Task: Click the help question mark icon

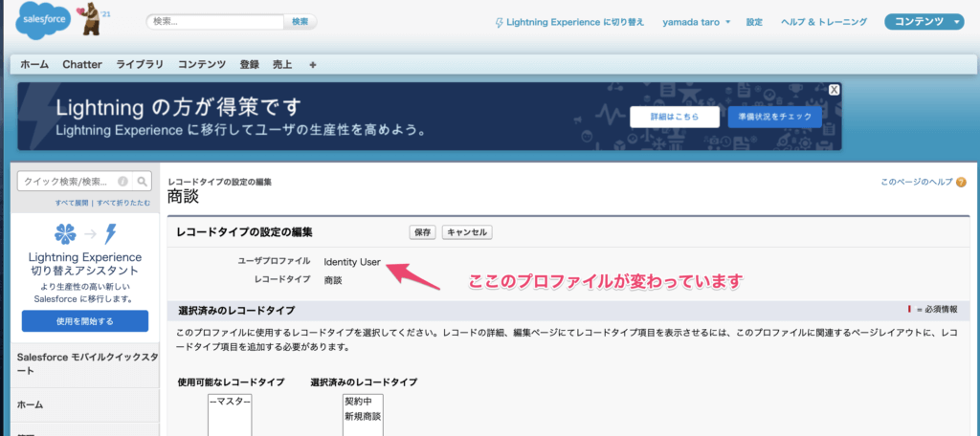Action: click(960, 182)
